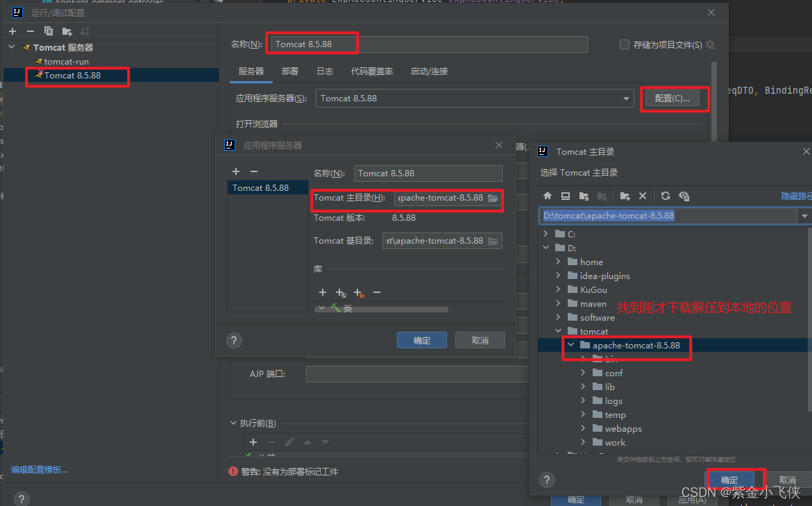812x506 pixels.
Task: Click the Refresh icon in file chooser toolbar
Action: point(666,196)
